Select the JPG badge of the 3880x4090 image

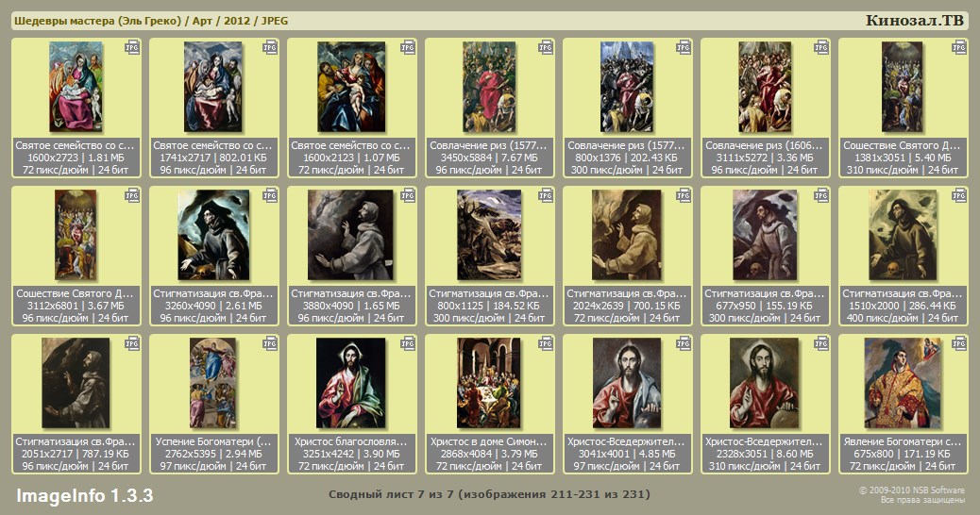click(408, 196)
